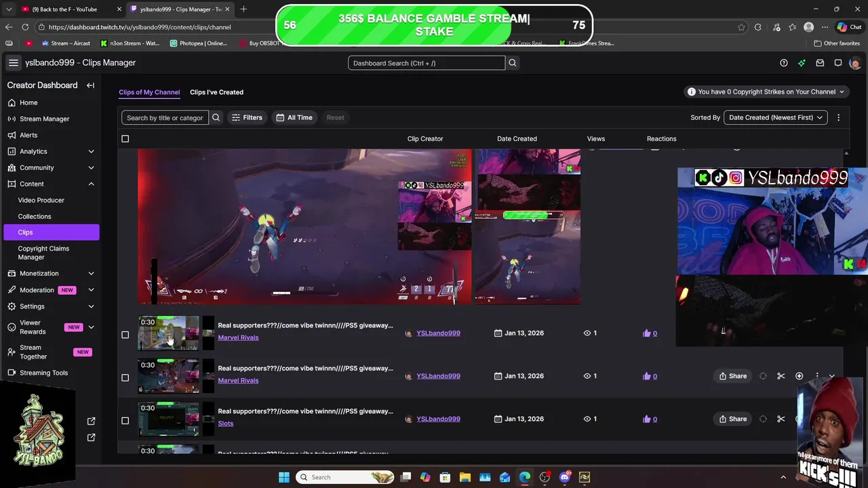This screenshot has width=868, height=488.
Task: Open YSLbando999 creator link in Slots row
Action: 438,419
